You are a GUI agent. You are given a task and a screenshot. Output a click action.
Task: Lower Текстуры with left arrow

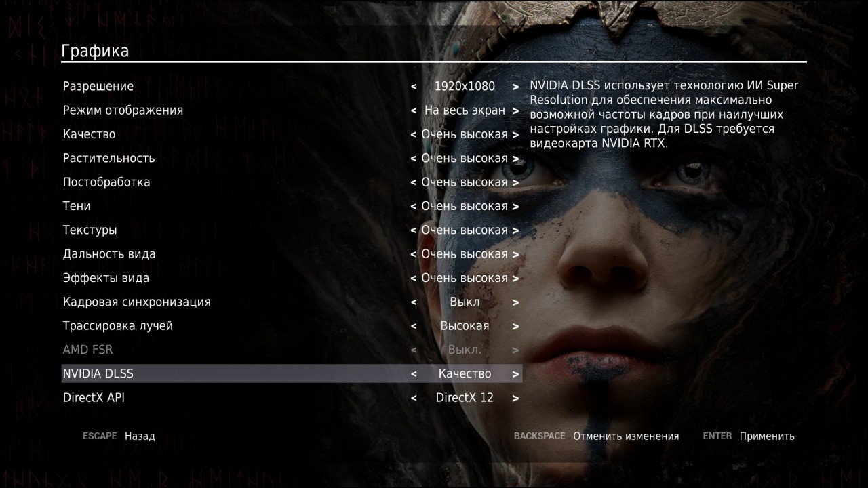coord(414,230)
